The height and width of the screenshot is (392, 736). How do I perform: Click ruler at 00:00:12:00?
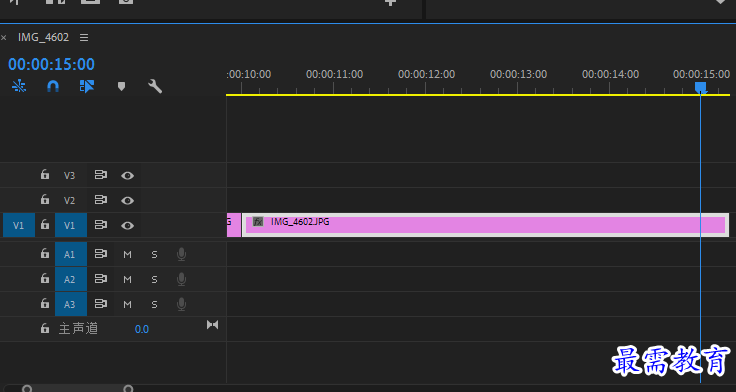tap(426, 74)
